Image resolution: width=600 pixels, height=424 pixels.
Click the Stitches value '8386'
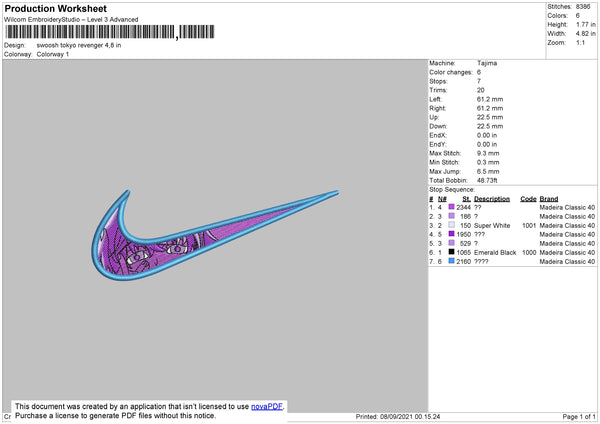[x=583, y=7]
